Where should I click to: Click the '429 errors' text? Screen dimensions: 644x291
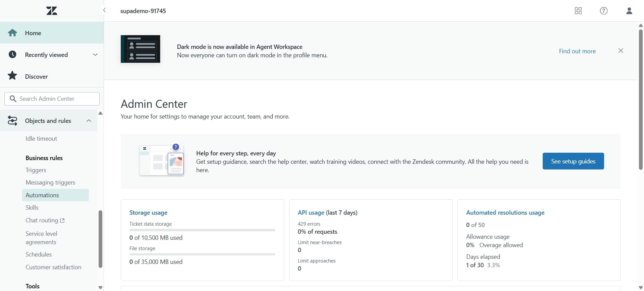[x=309, y=224]
